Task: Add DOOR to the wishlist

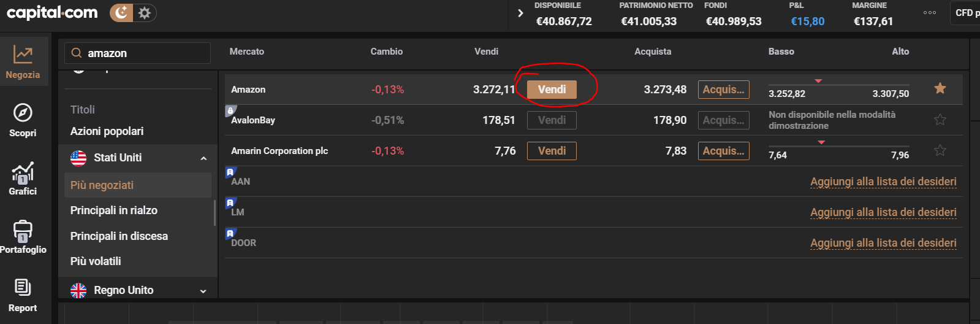Action: [x=883, y=243]
